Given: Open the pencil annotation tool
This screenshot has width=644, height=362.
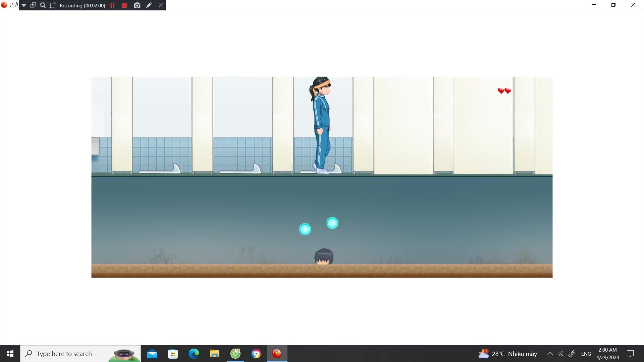Looking at the screenshot, I should pyautogui.click(x=149, y=5).
